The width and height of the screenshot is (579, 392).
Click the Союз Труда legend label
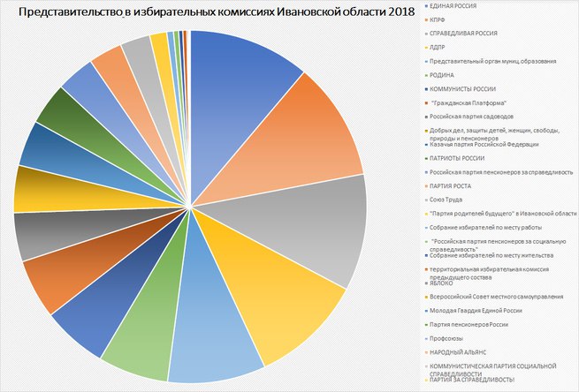tap(444, 200)
